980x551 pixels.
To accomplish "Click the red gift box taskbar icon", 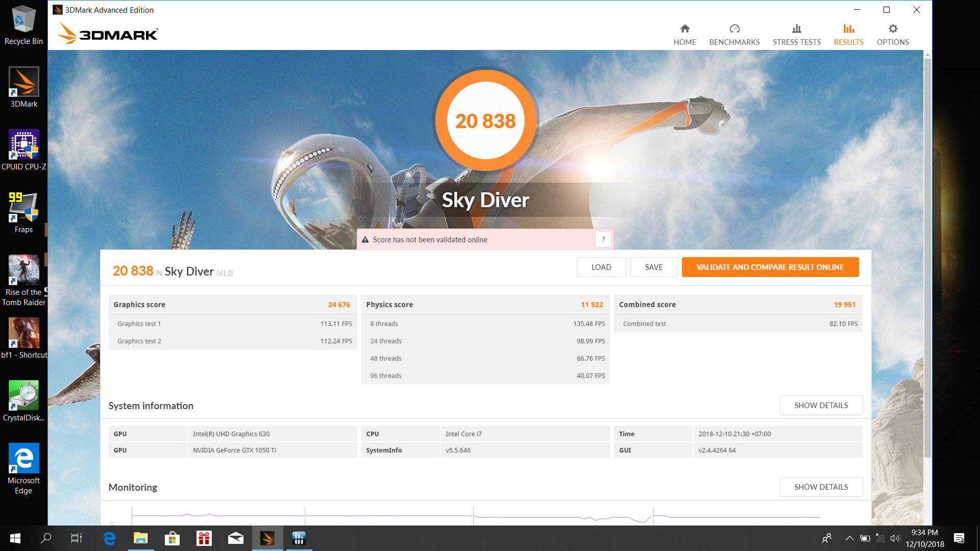I will point(204,538).
